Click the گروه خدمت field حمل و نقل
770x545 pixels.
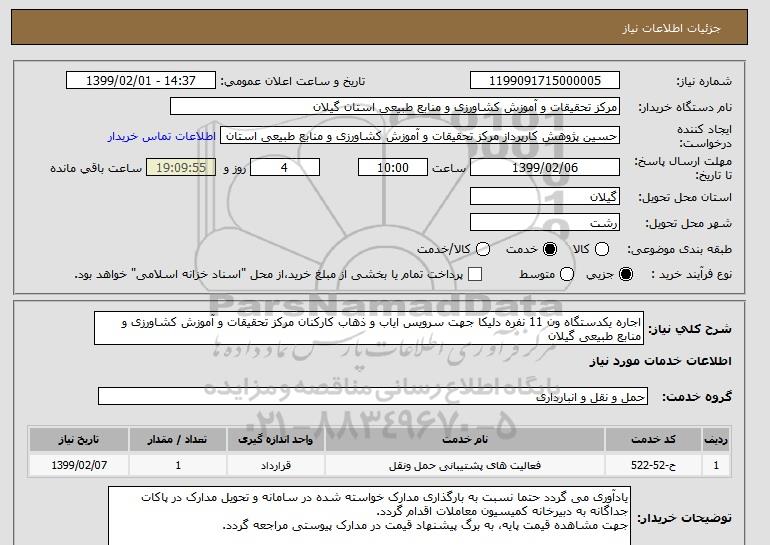click(373, 397)
